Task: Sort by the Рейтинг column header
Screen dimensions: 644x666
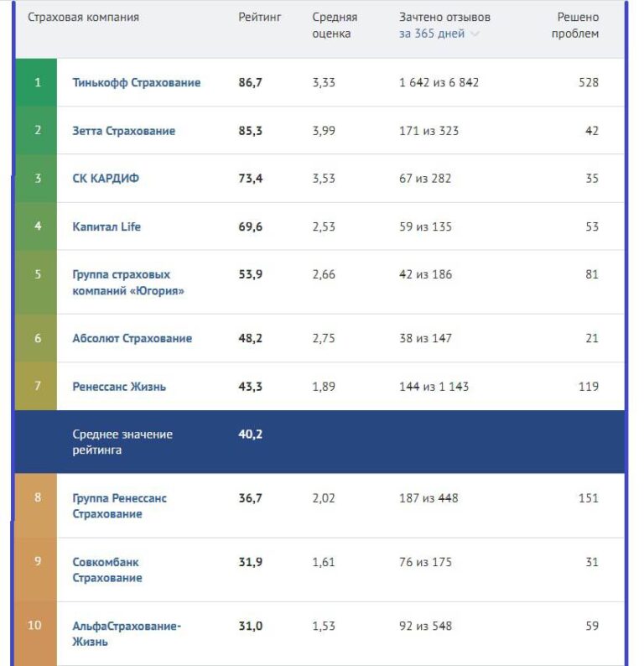Action: (x=259, y=18)
